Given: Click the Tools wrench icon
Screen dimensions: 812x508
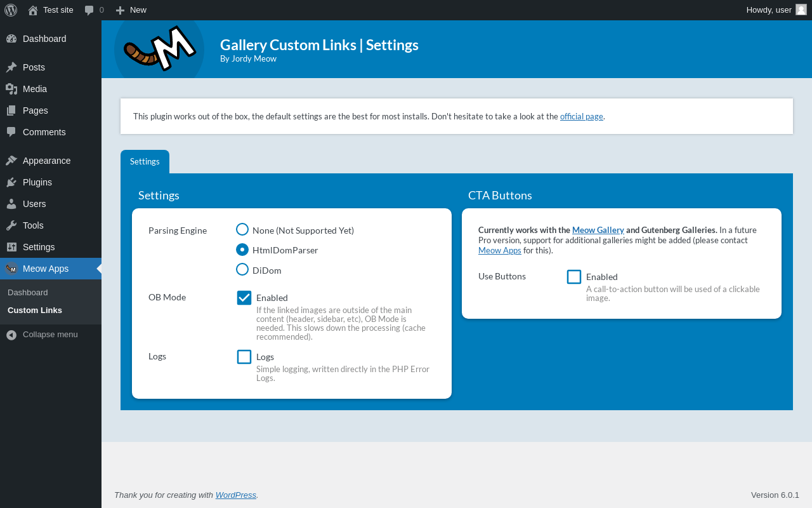Looking at the screenshot, I should pyautogui.click(x=11, y=225).
